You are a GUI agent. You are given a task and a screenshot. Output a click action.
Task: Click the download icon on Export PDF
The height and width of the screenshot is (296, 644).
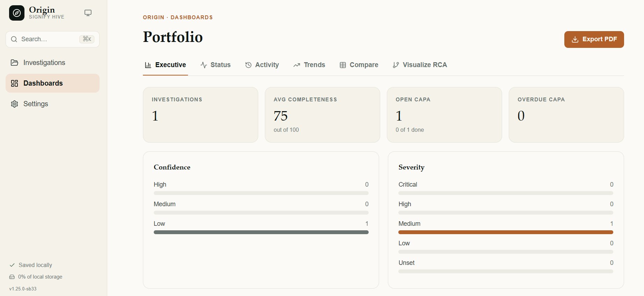(575, 39)
